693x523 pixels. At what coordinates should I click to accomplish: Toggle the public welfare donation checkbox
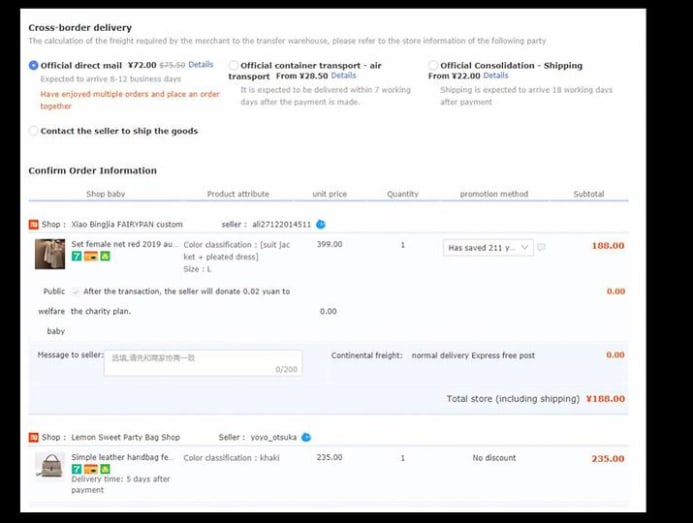click(x=76, y=292)
